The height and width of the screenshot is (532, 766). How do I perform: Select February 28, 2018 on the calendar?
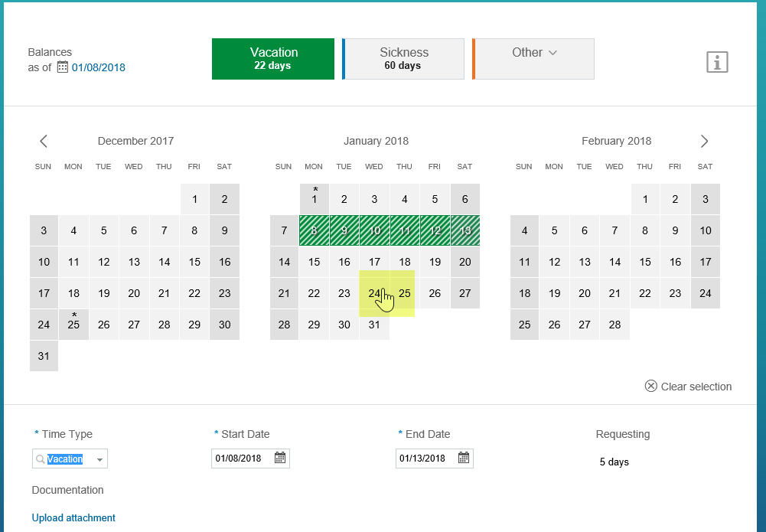coord(614,325)
